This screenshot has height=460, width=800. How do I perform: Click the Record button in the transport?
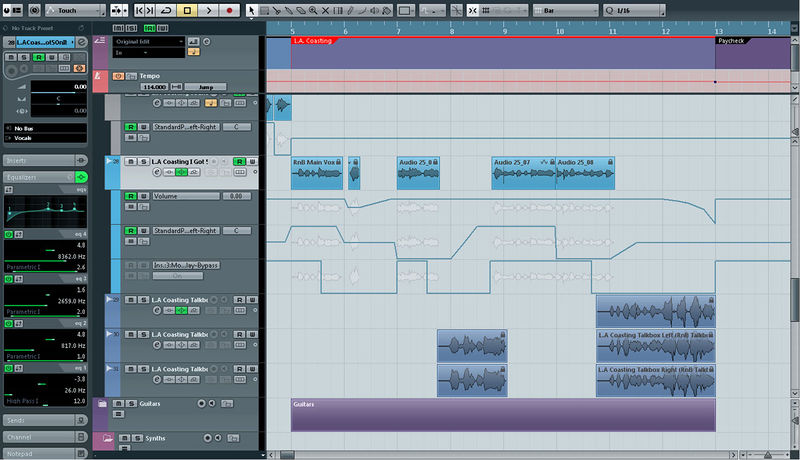pos(229,10)
